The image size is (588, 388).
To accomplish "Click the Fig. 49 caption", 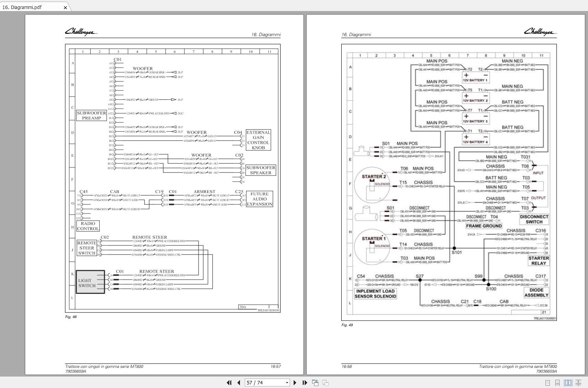I will [x=347, y=325].
